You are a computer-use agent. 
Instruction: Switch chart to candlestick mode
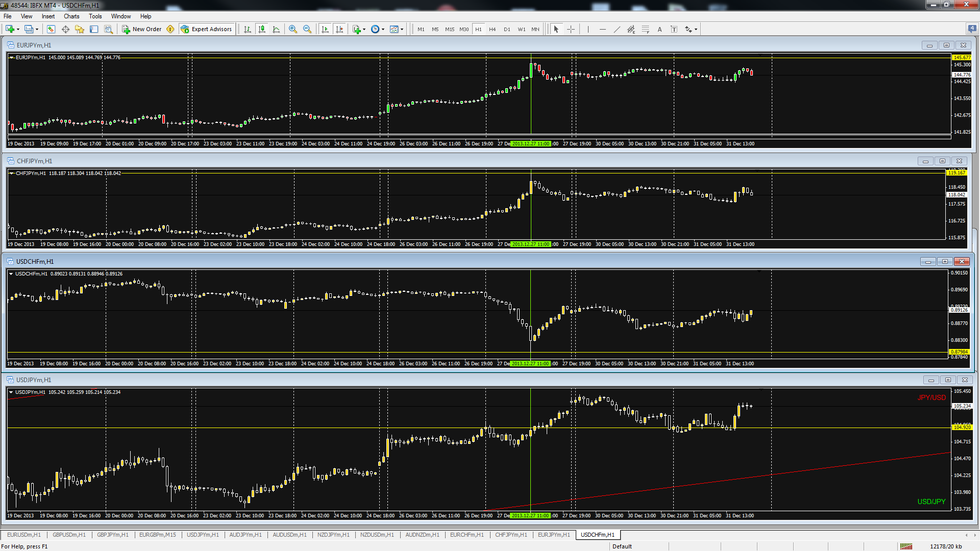click(262, 29)
